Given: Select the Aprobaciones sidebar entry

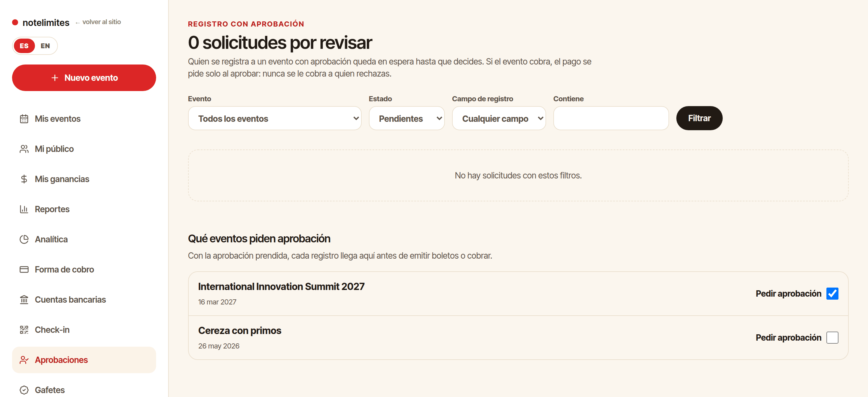Looking at the screenshot, I should pyautogui.click(x=84, y=360).
